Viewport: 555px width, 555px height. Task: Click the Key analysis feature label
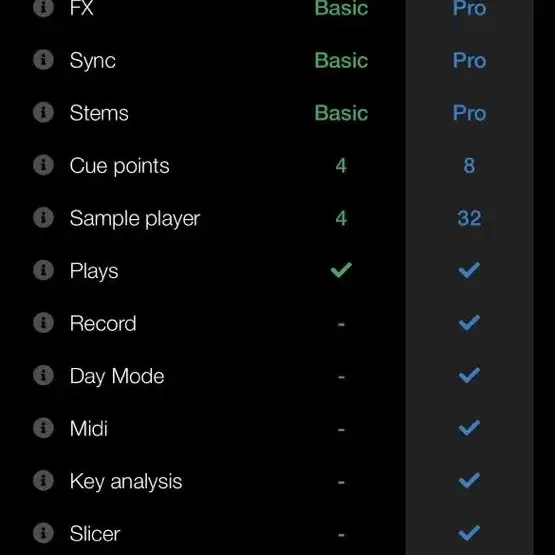126,481
